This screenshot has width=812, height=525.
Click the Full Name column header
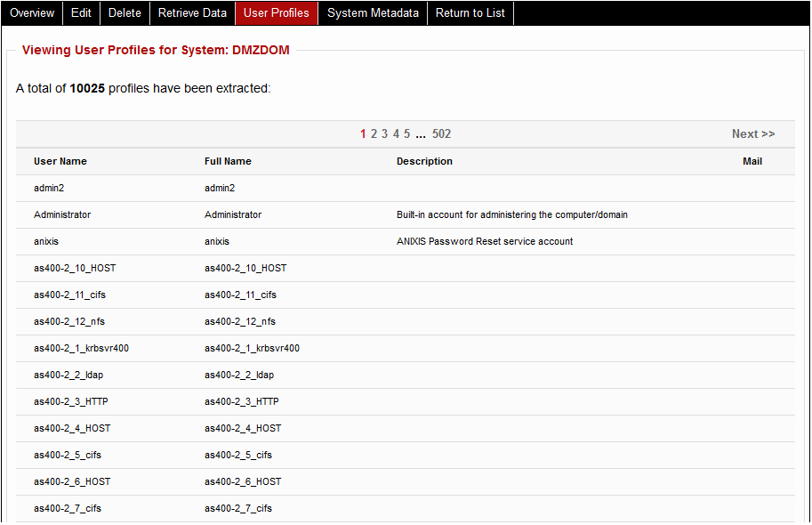pos(229,161)
